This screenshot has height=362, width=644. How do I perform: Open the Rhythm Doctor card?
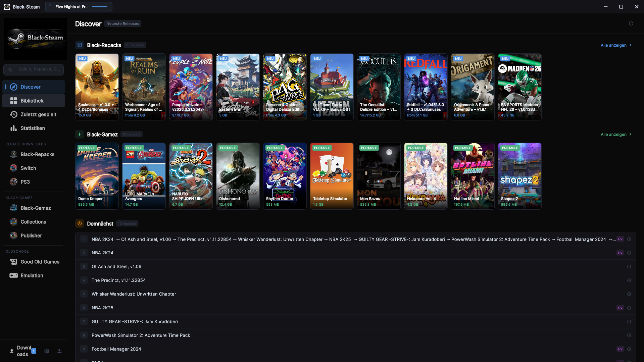pos(285,176)
